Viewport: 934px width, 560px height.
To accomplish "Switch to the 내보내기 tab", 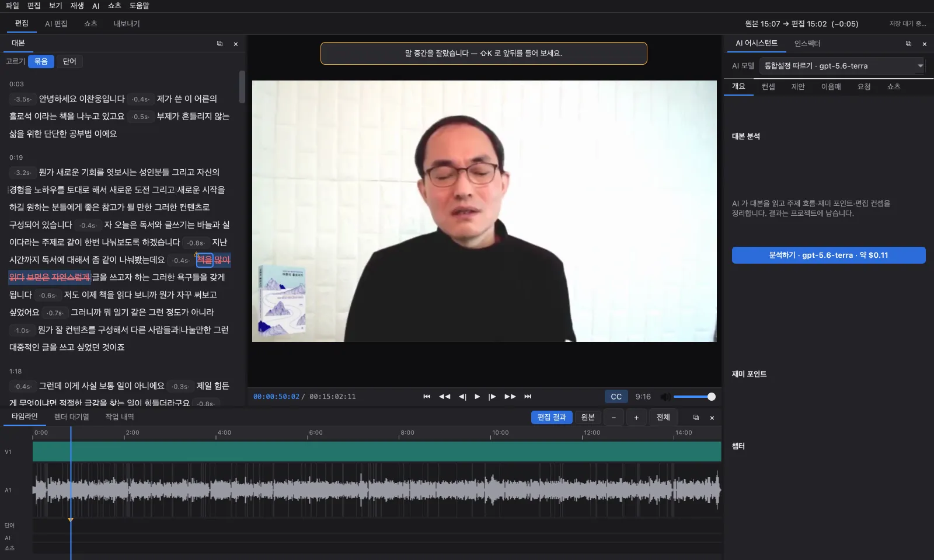I will pyautogui.click(x=127, y=24).
